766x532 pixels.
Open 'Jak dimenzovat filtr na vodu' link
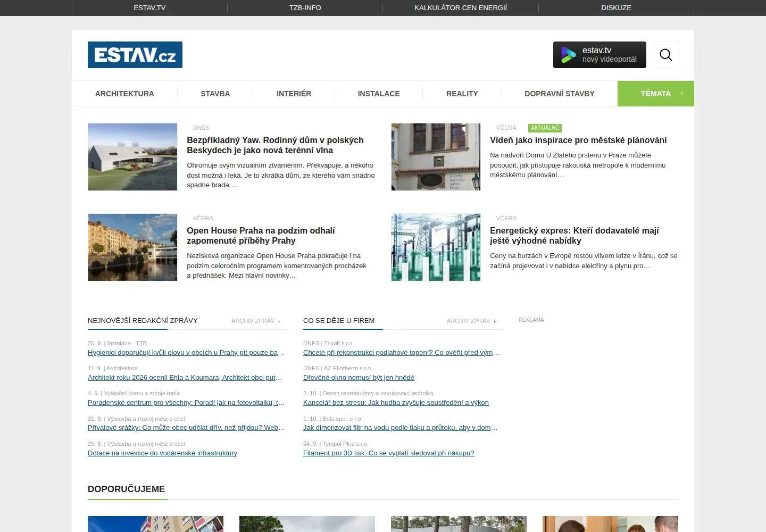(x=401, y=428)
